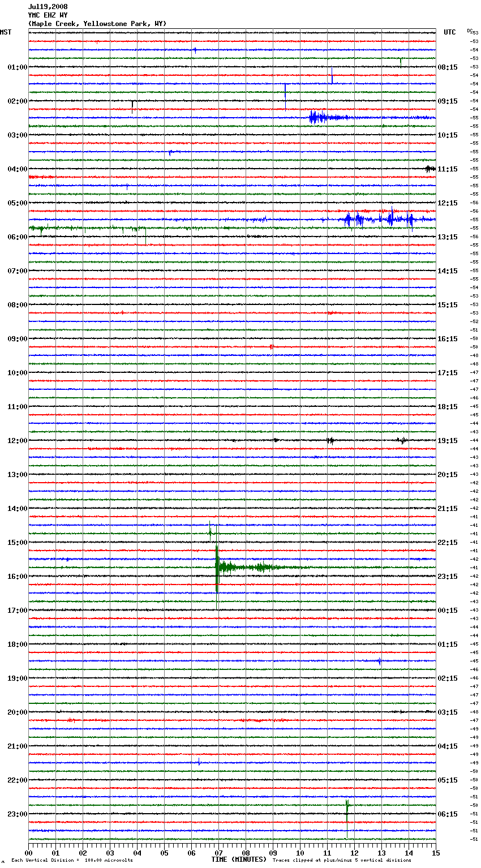Select the '02:00' MST hour label
The width and height of the screenshot is (481, 868).
click(17, 101)
